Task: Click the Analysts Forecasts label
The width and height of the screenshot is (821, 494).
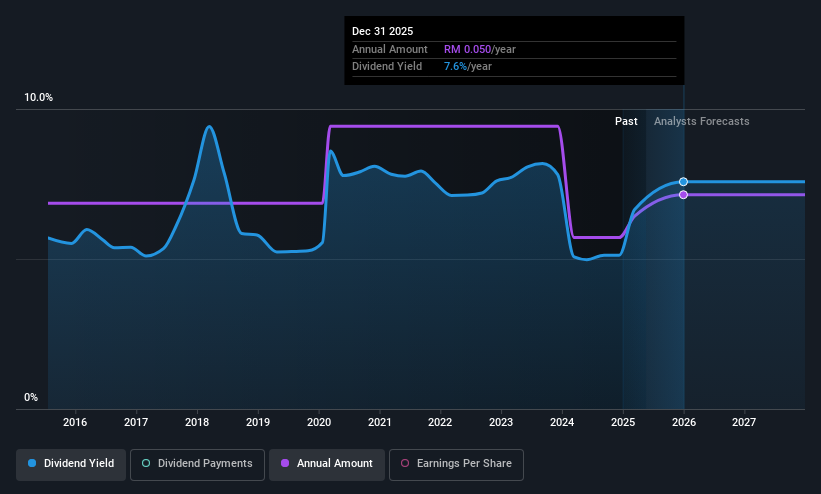Action: (702, 121)
